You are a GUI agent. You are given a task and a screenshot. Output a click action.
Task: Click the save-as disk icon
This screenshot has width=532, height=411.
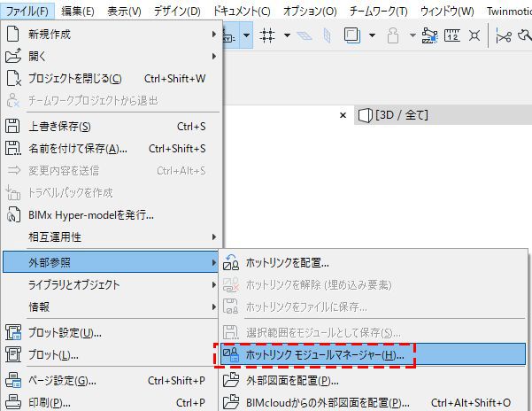13,148
